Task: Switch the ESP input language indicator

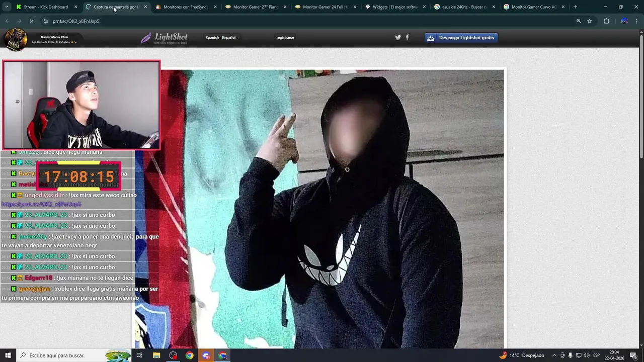Action: tap(596, 355)
